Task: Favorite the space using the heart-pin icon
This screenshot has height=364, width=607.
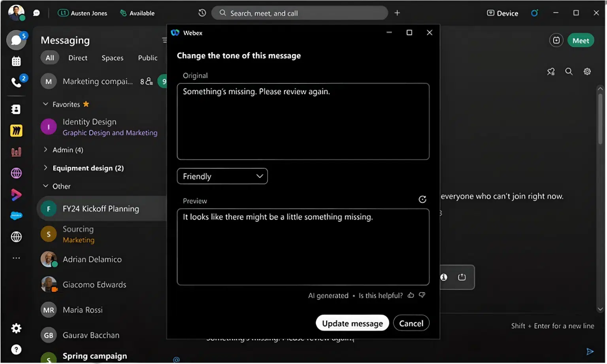Action: pos(551,72)
